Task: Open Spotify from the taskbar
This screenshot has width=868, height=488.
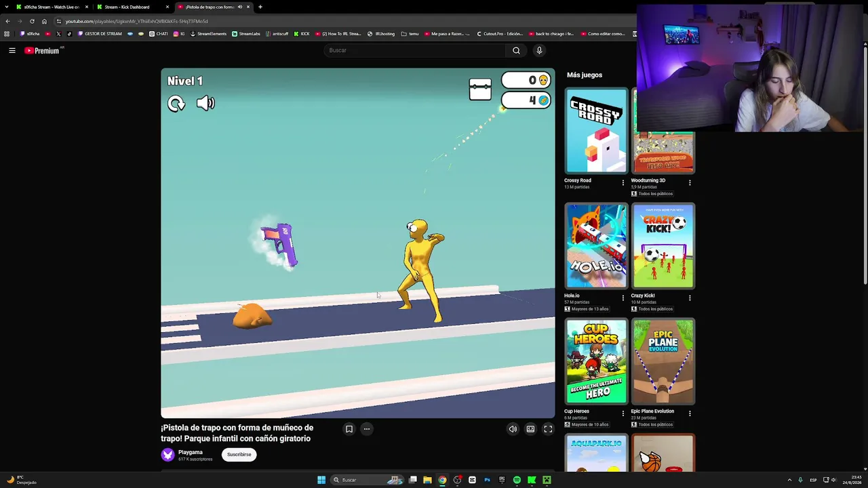Action: click(517, 480)
